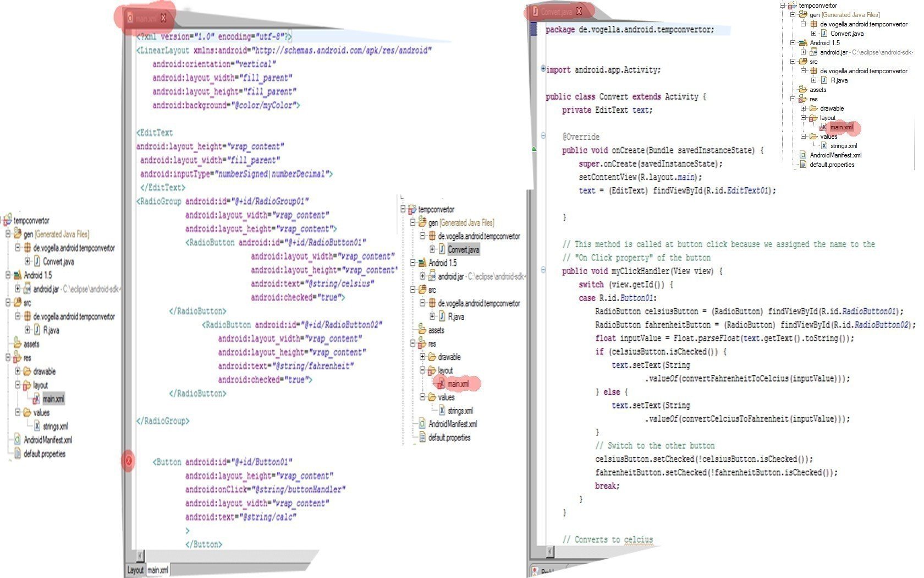Click AndroidManifest.xml icon in small tree

point(803,155)
